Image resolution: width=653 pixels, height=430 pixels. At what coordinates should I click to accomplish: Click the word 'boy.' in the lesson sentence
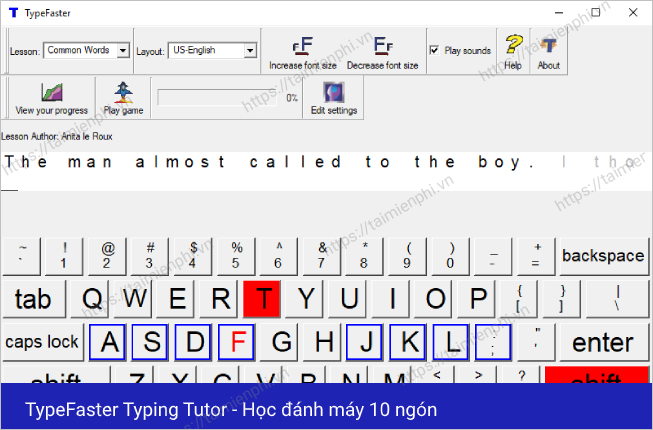[506, 163]
